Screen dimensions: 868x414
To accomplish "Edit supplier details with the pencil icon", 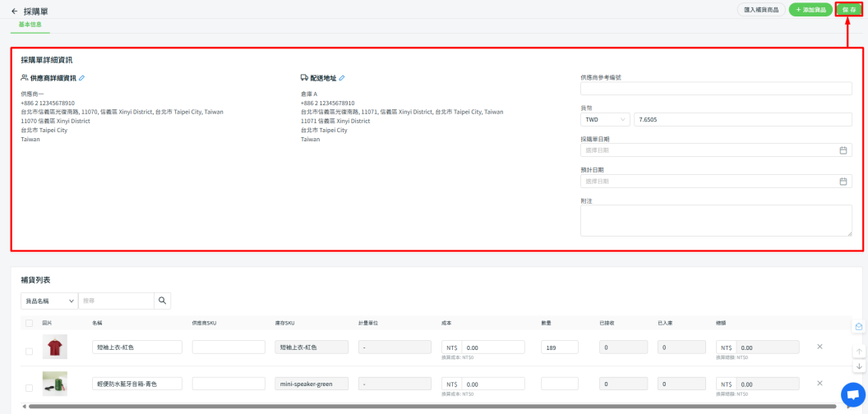I will pyautogui.click(x=81, y=78).
